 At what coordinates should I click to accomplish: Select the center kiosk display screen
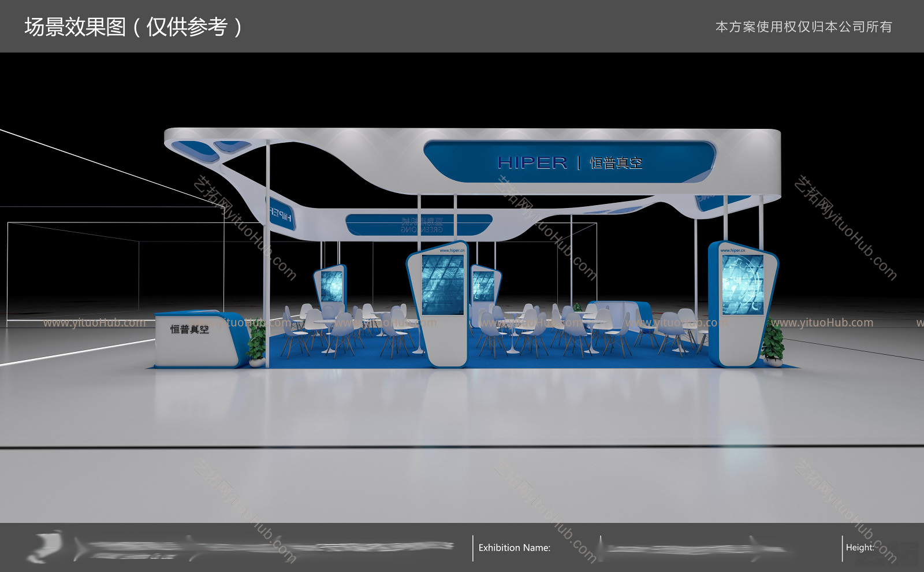[x=443, y=285]
